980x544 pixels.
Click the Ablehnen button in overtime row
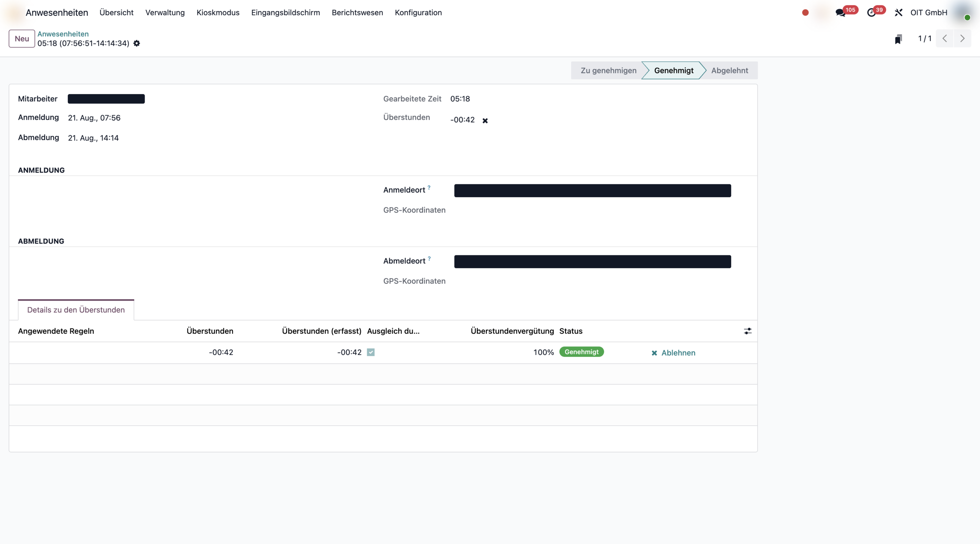click(x=673, y=353)
